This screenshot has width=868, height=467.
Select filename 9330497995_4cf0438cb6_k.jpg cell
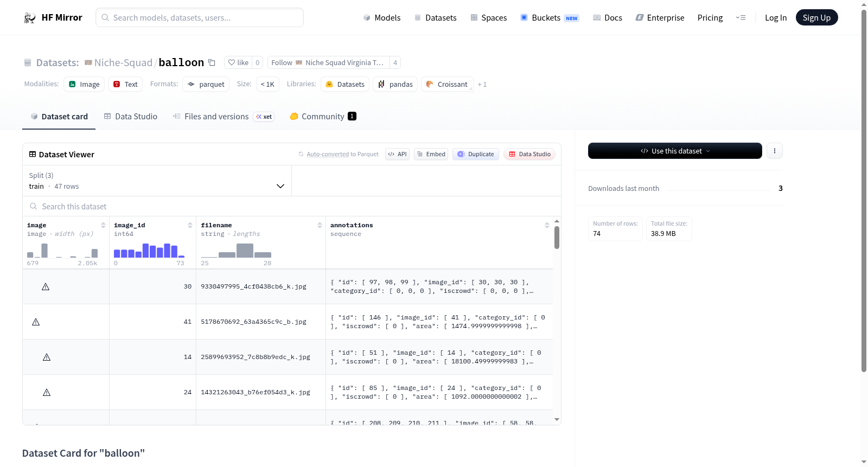[260, 286]
